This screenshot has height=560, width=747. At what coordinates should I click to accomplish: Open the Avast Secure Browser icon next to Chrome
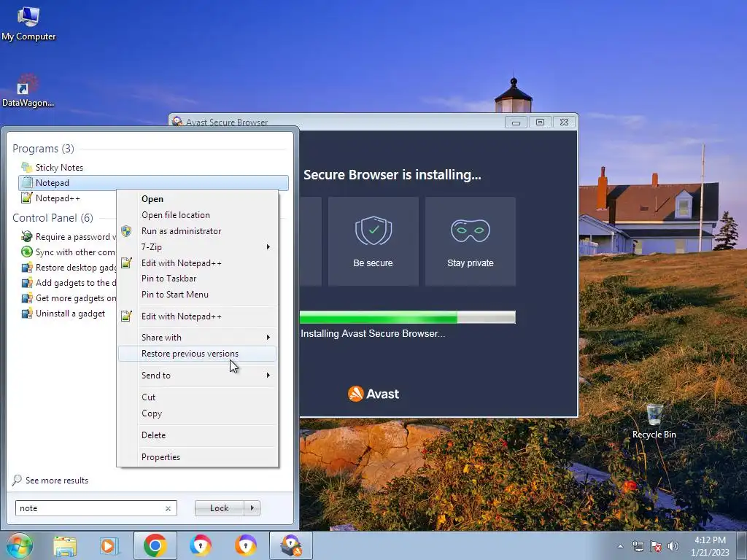point(200,545)
